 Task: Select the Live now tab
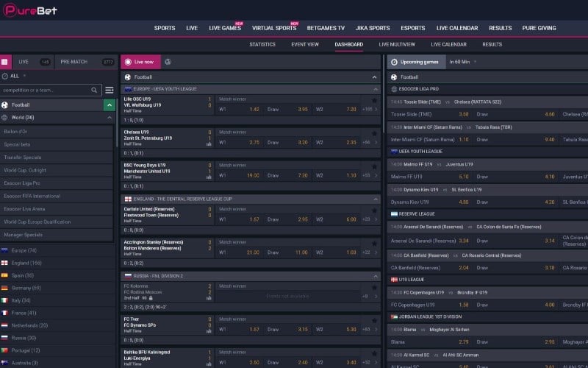140,62
